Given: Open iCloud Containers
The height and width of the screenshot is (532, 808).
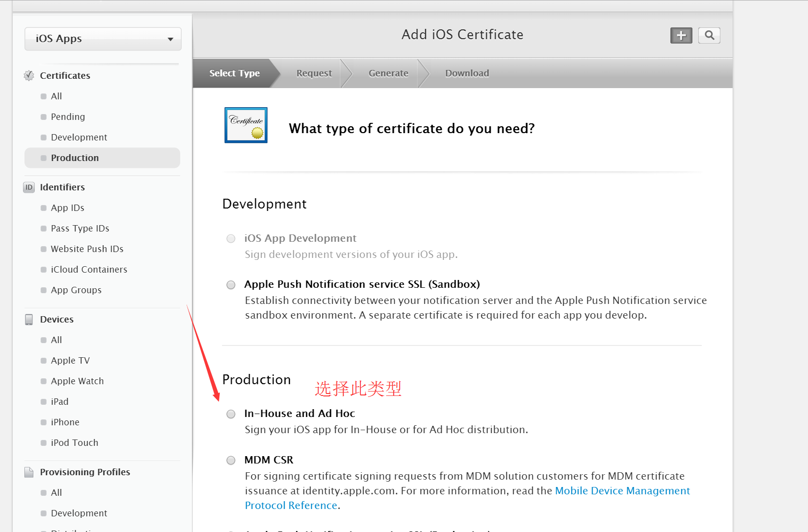Looking at the screenshot, I should click(89, 270).
